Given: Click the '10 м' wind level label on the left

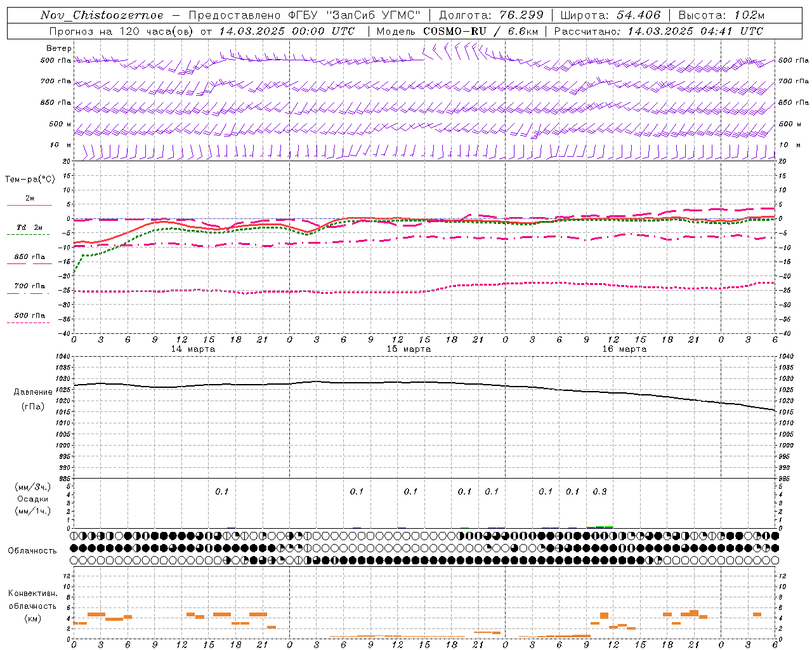Looking at the screenshot, I should point(61,145).
